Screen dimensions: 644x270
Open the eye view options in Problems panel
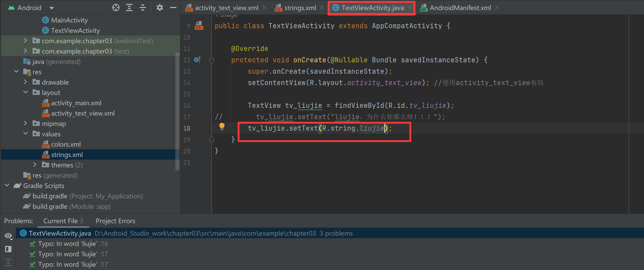[8, 236]
